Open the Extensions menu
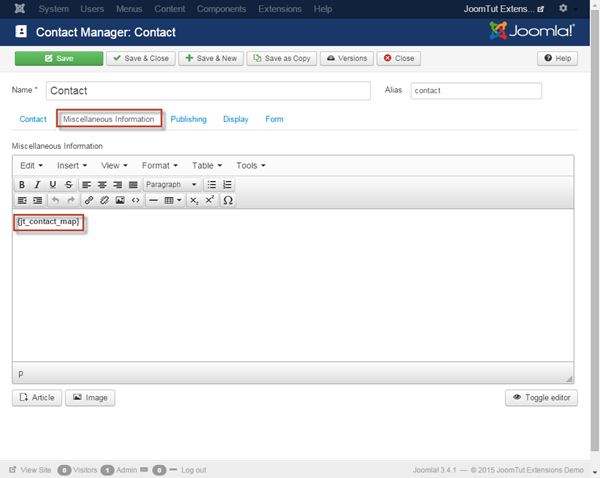 [x=280, y=9]
